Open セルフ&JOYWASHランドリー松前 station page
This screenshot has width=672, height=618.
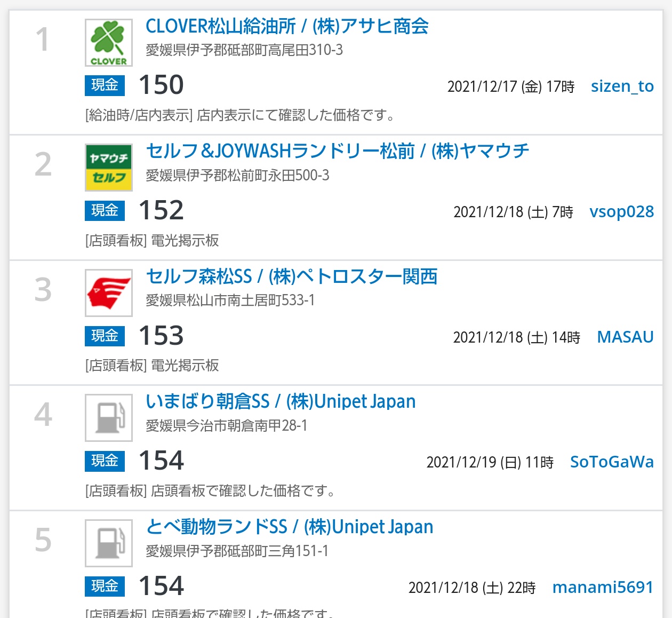coord(337,152)
